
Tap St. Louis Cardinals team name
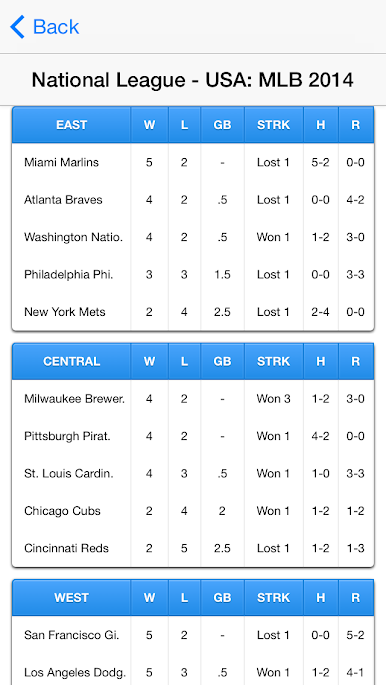click(69, 474)
